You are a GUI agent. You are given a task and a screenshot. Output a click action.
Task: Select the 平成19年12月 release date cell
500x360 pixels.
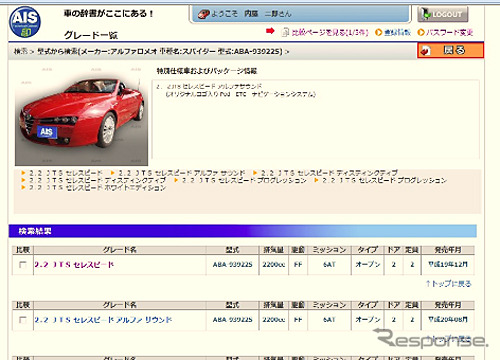[448, 265]
